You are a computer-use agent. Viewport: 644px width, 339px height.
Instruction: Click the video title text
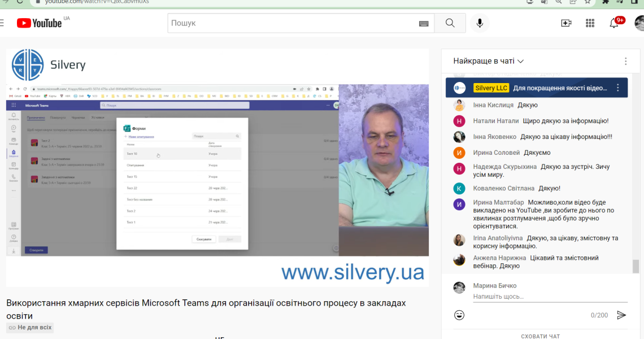click(x=206, y=310)
